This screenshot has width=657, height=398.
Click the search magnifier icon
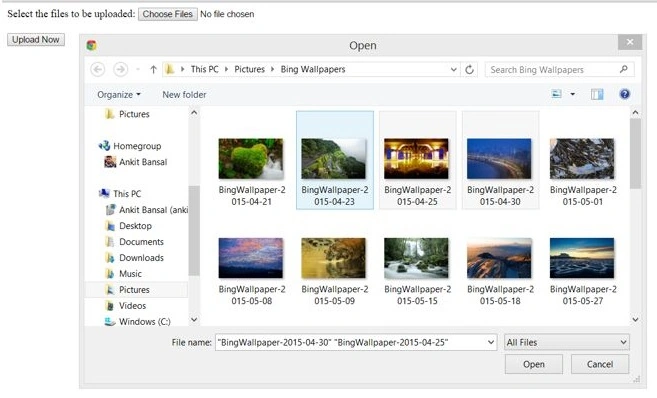click(623, 69)
